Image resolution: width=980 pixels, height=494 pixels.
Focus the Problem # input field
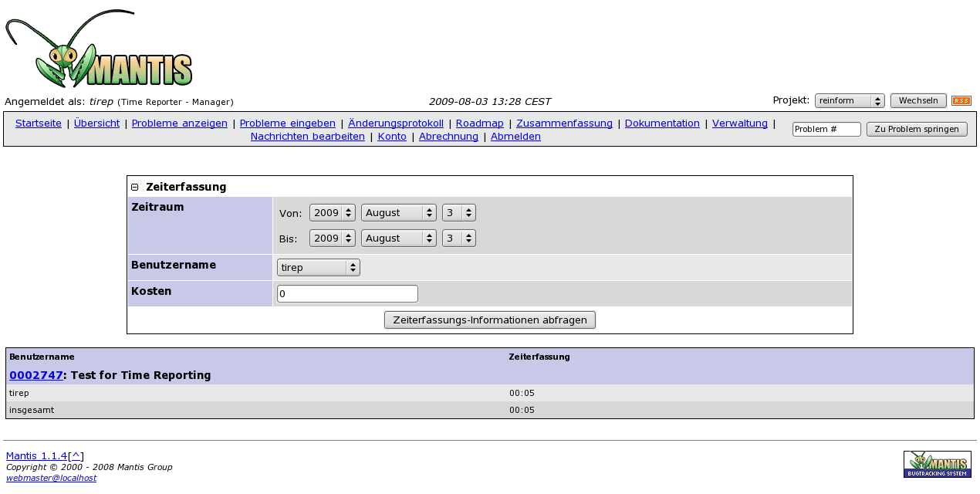click(x=826, y=130)
